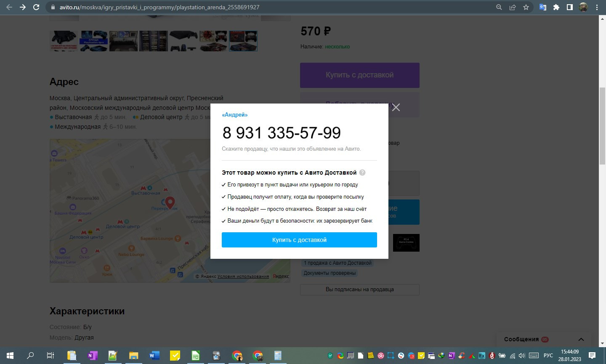Go back to the previous page
606x364 pixels.
[x=9, y=7]
